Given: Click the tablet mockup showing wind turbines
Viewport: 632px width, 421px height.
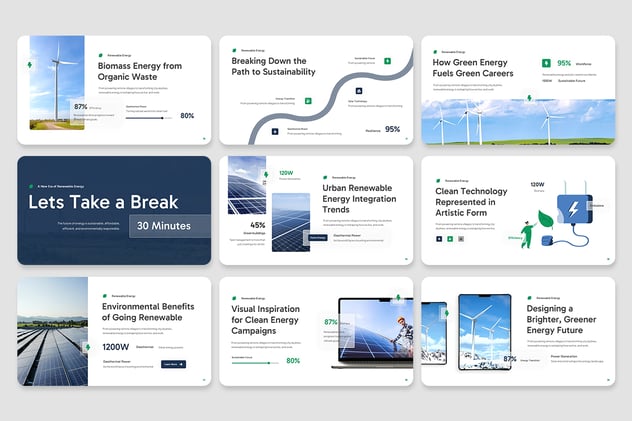Looking at the screenshot, I should click(x=484, y=331).
